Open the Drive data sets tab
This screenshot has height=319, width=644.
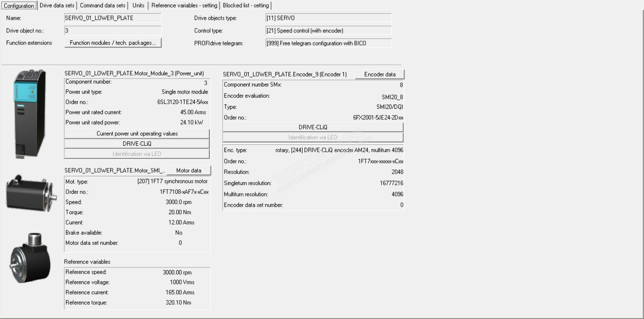(x=57, y=5)
